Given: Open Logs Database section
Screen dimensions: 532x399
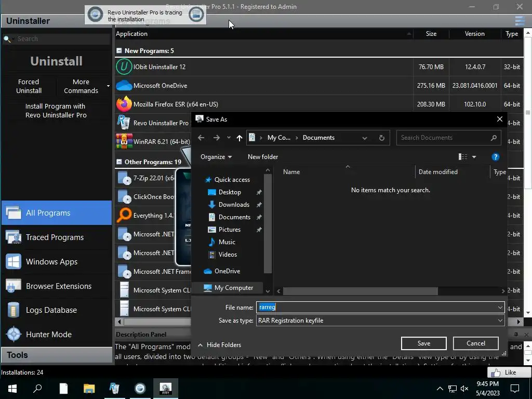Looking at the screenshot, I should click(57, 310).
